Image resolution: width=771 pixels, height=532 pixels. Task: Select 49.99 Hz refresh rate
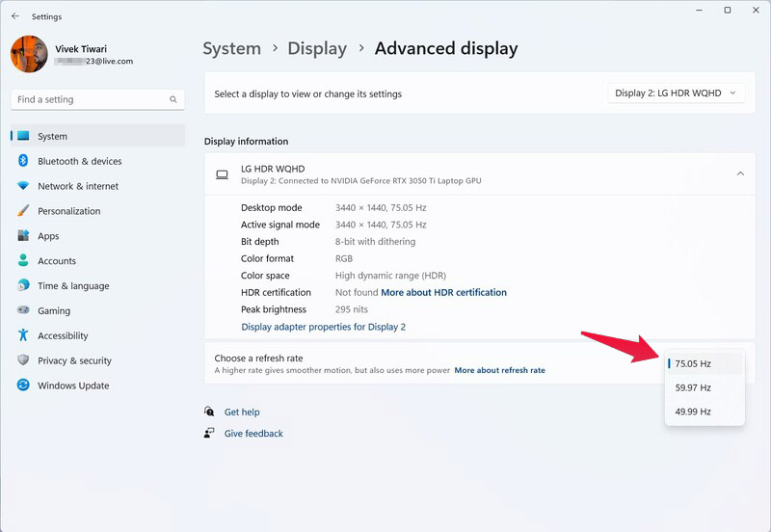point(705,412)
